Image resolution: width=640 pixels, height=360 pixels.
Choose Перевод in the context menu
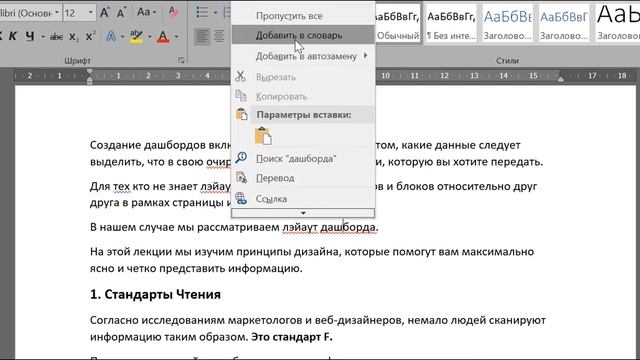(303, 178)
